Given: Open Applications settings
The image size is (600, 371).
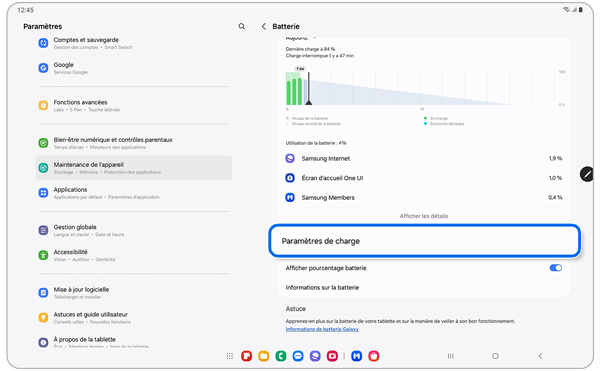Looking at the screenshot, I should tap(134, 193).
